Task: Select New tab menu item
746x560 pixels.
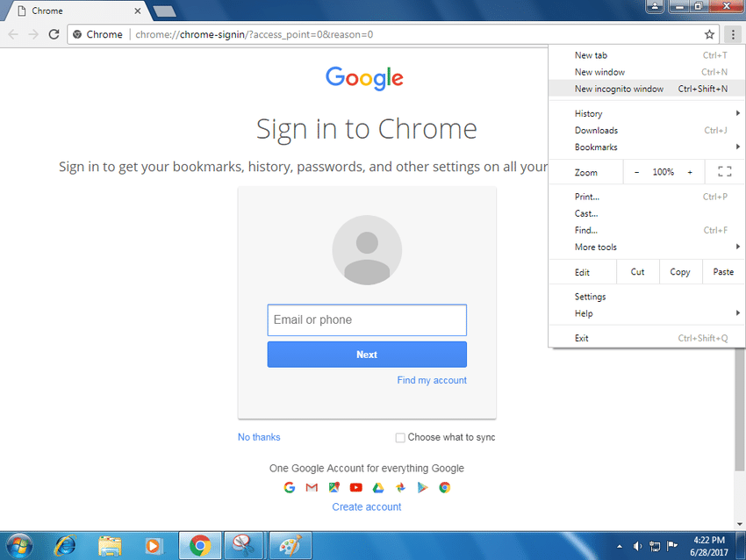Action: click(647, 55)
